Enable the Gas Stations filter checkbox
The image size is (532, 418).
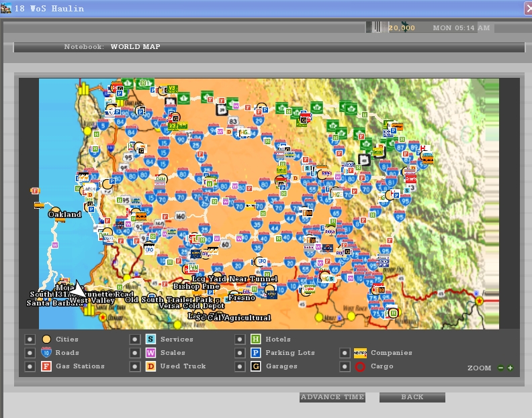coord(30,366)
